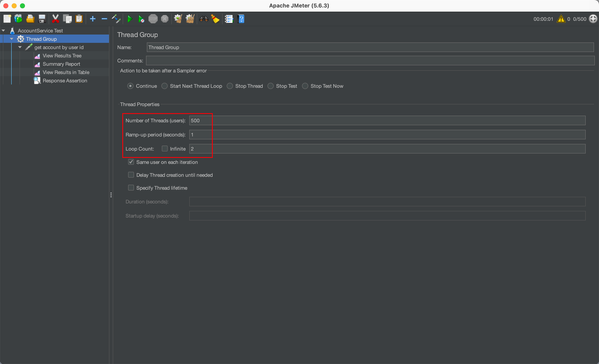Image resolution: width=599 pixels, height=364 pixels.
Task: Click the remote engines status icon at far right
Action: click(x=593, y=19)
